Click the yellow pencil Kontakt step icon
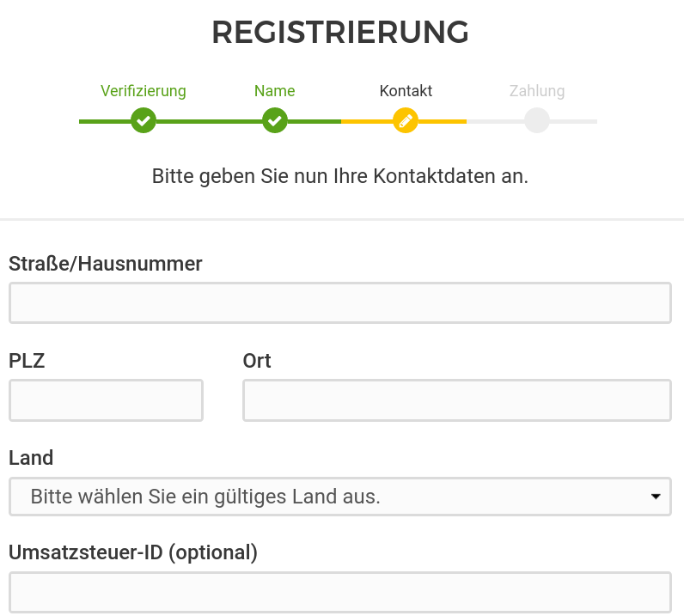The height and width of the screenshot is (616, 684). pyautogui.click(x=406, y=120)
